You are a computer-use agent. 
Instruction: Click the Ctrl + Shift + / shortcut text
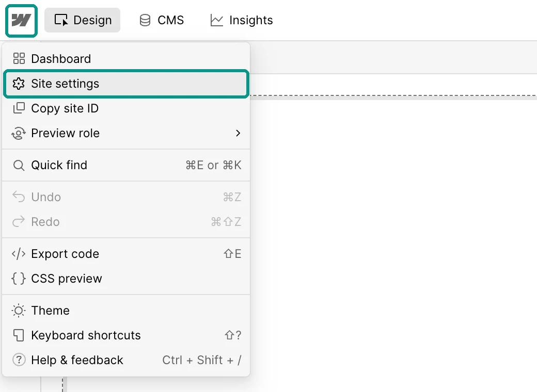click(202, 360)
